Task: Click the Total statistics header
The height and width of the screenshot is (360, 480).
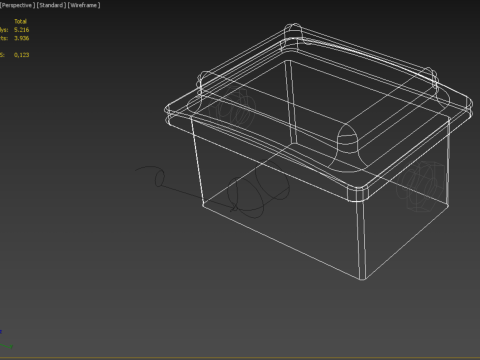Action: pos(20,21)
